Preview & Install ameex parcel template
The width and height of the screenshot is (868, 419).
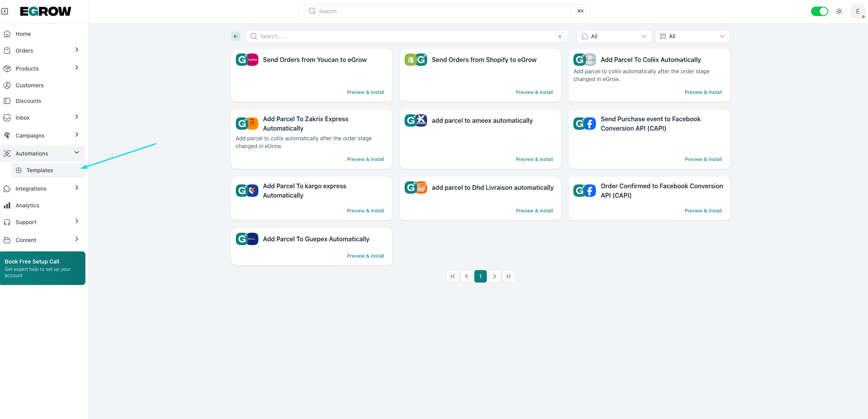click(x=534, y=159)
